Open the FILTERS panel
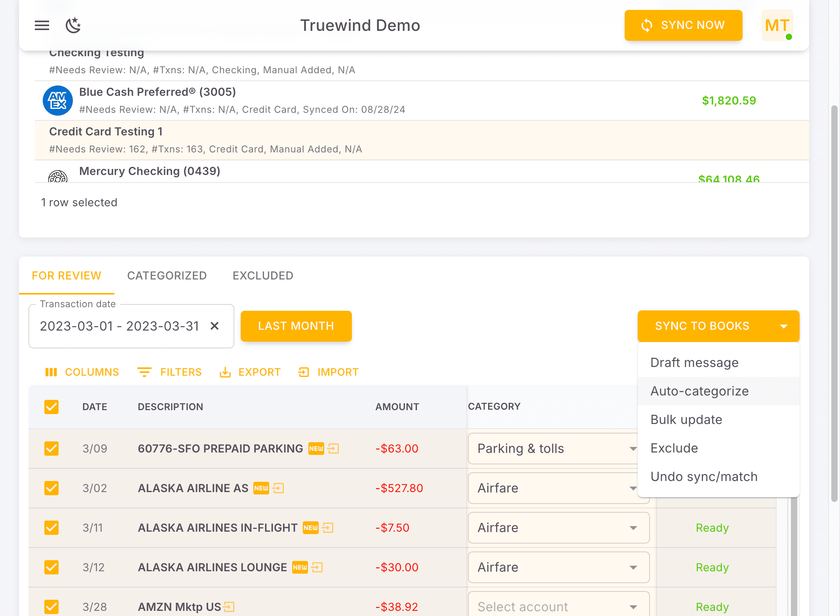This screenshot has height=616, width=840. 170,372
